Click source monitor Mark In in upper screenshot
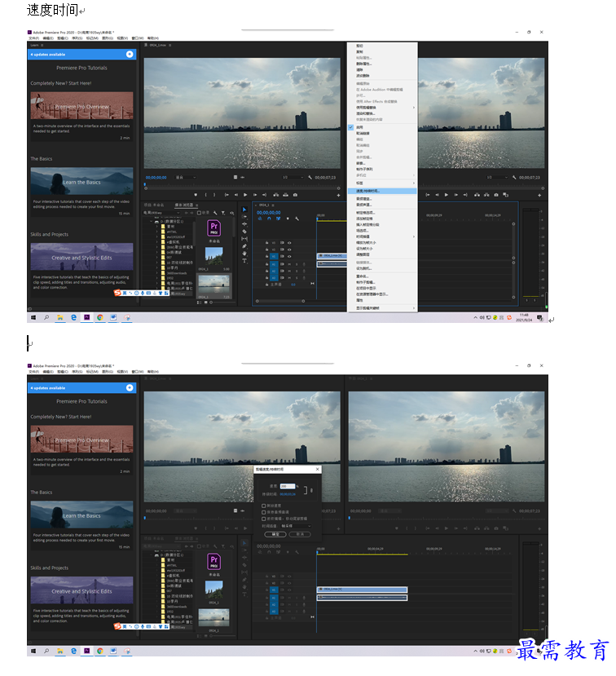Image resolution: width=616 pixels, height=676 pixels. coord(206,195)
